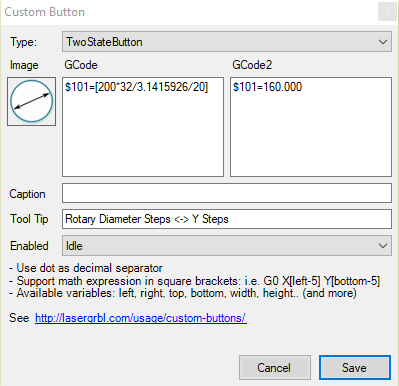The height and width of the screenshot is (386, 399).
Task: Click into the empty Caption field
Action: tap(227, 193)
